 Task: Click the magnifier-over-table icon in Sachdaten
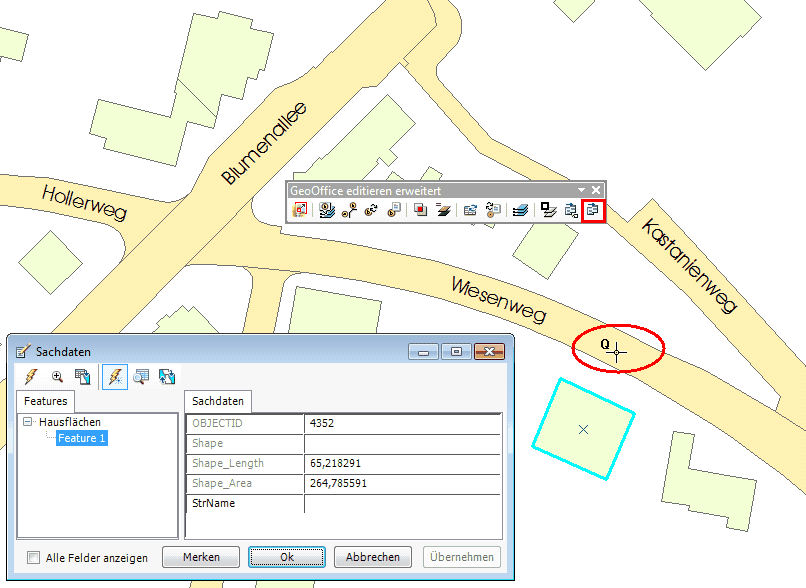(x=141, y=377)
